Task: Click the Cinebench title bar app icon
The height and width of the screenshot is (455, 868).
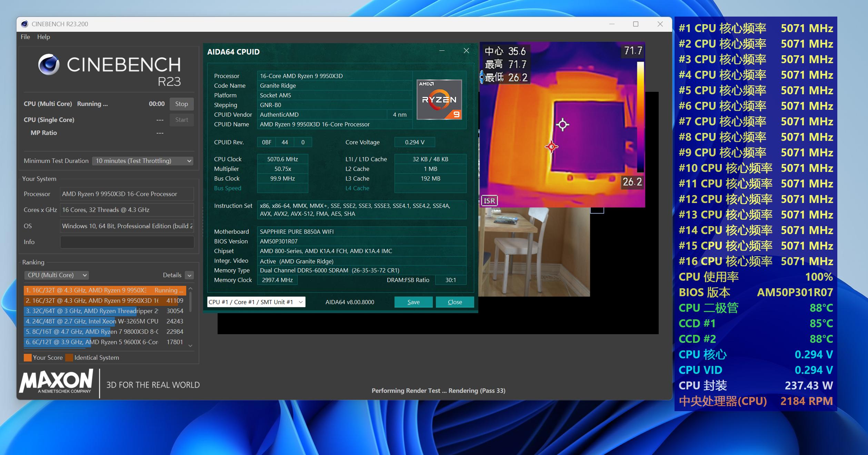Action: pyautogui.click(x=24, y=24)
